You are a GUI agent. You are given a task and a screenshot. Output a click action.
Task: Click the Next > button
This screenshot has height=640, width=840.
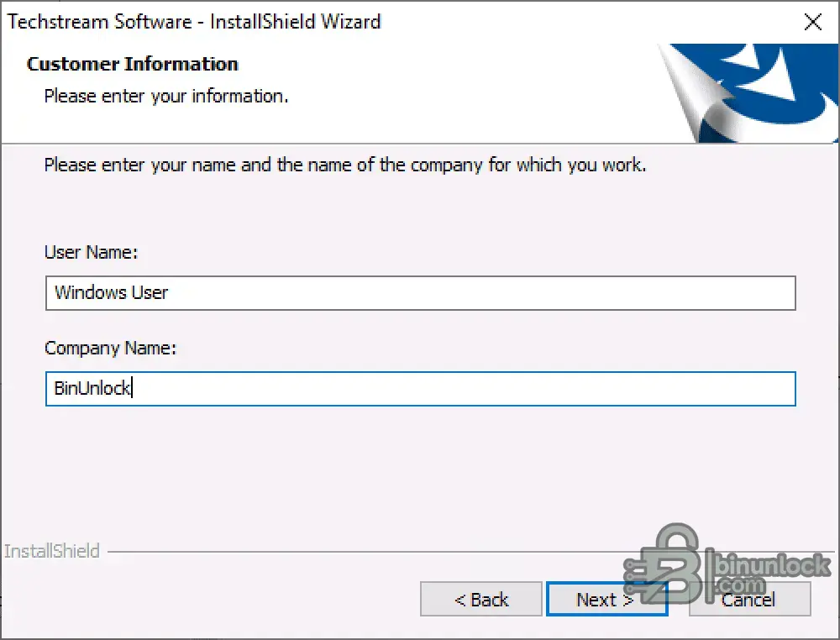[606, 599]
